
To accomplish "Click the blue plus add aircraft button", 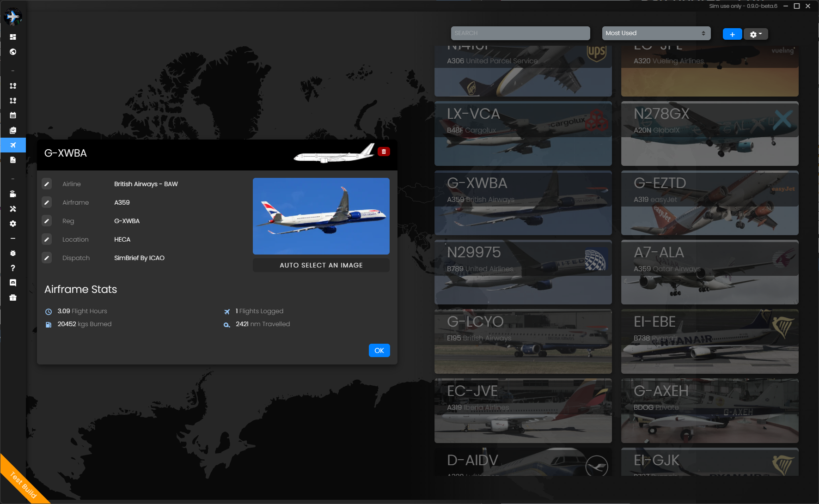I will pos(732,34).
